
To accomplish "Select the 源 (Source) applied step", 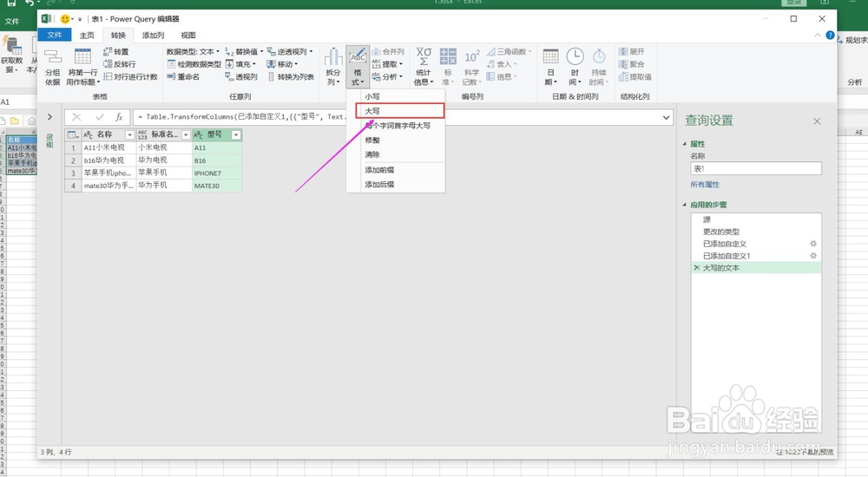I will pyautogui.click(x=756, y=219).
